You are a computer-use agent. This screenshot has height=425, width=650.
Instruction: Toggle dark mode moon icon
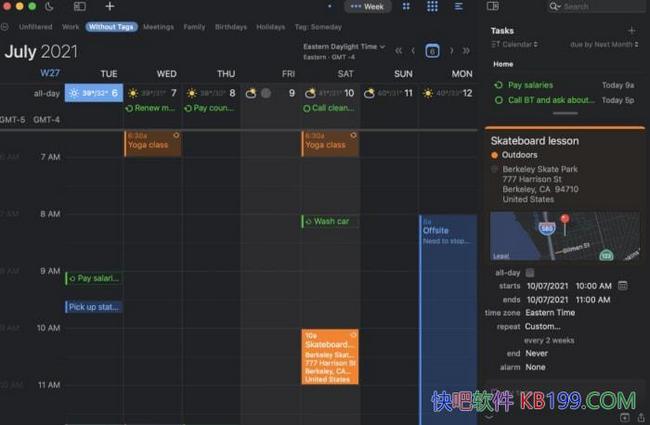click(49, 6)
